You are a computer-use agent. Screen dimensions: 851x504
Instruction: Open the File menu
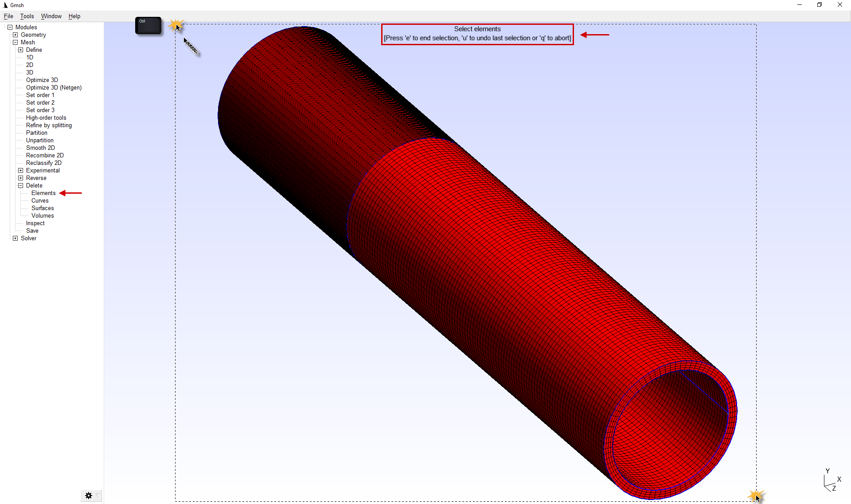(8, 16)
